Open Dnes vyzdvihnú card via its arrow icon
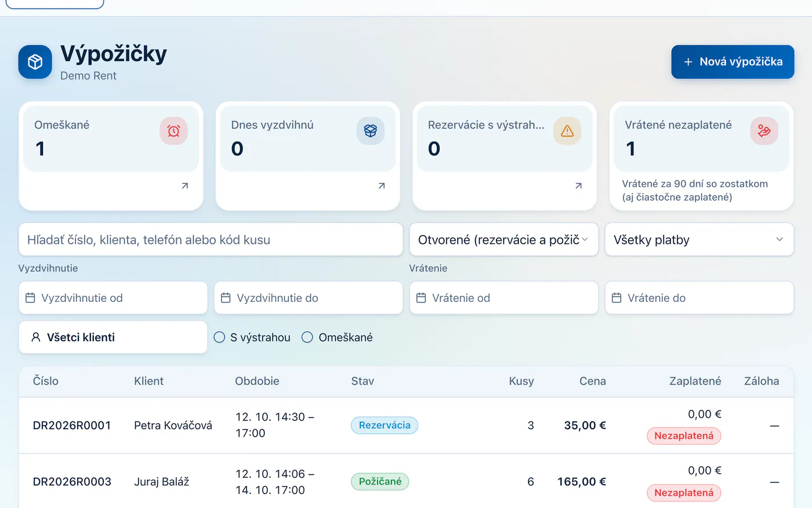 pos(382,186)
